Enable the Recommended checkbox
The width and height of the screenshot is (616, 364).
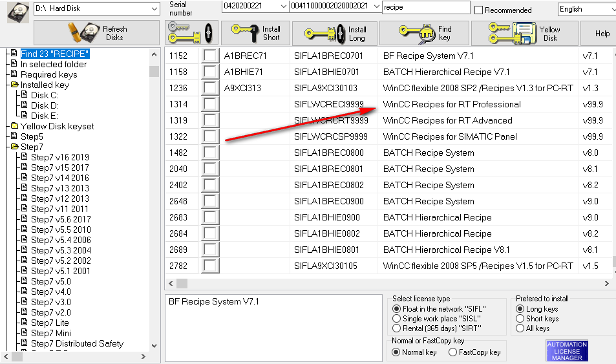(x=478, y=10)
